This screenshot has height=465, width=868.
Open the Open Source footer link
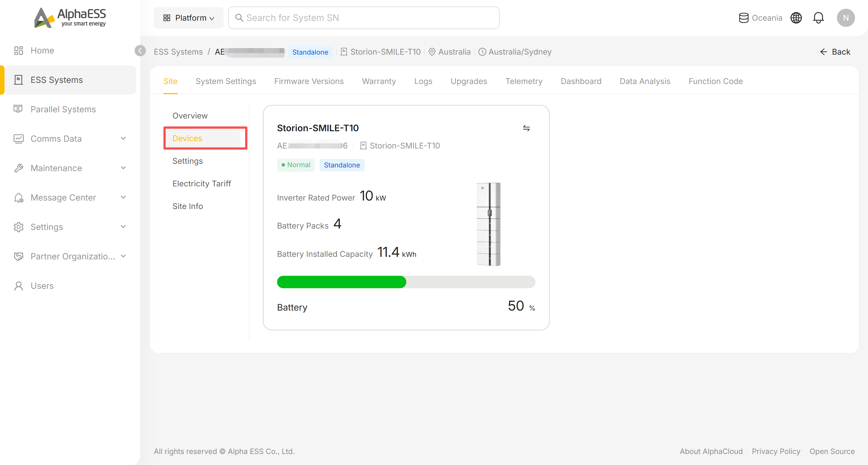point(832,451)
